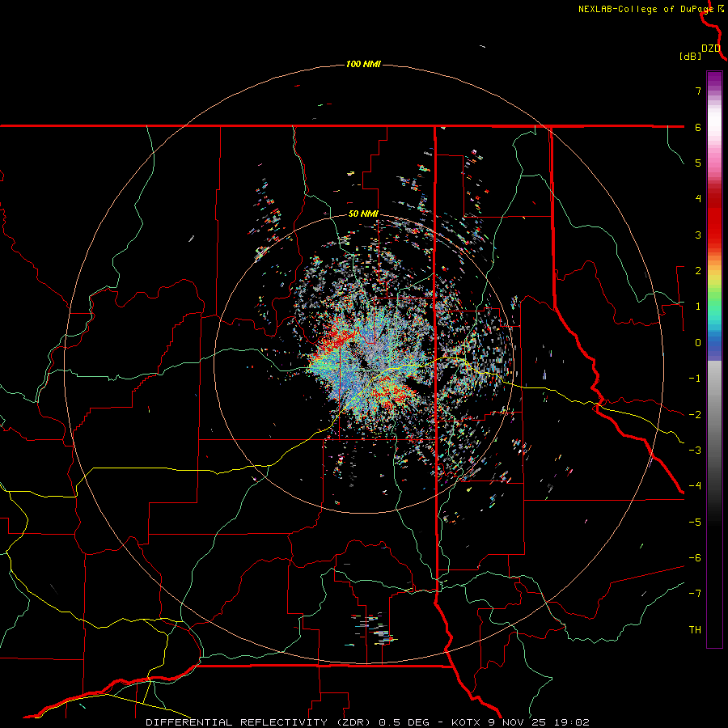Click the 100 NMI range ring label
Image resolution: width=728 pixels, height=728 pixels.
(363, 64)
